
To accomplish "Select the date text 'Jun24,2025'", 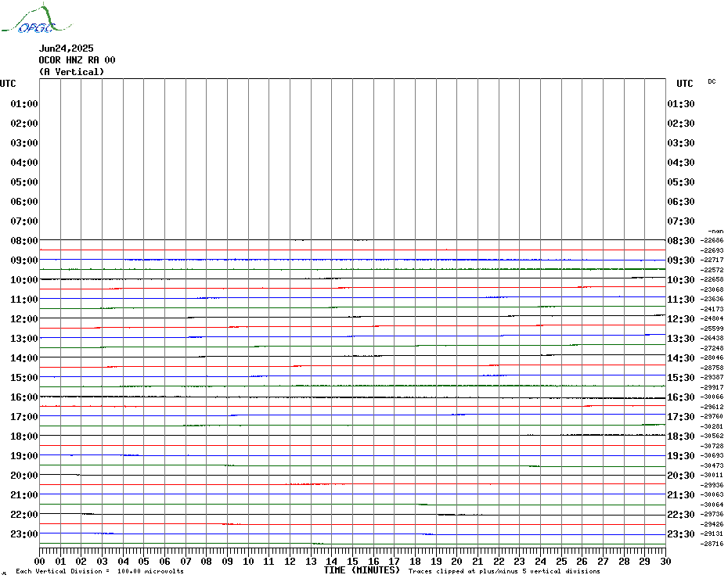I will coord(66,48).
